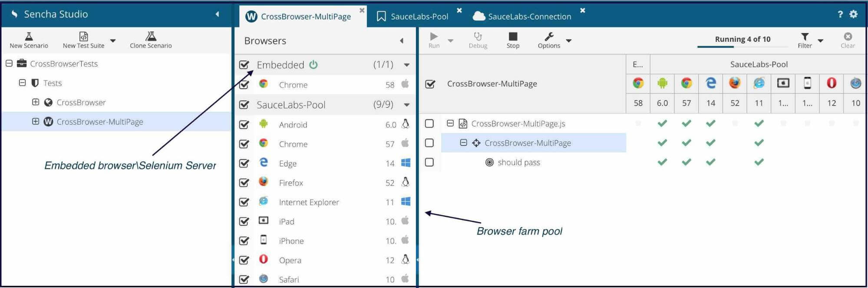Collapse the Tests tree node
This screenshot has height=288, width=868.
[22, 83]
